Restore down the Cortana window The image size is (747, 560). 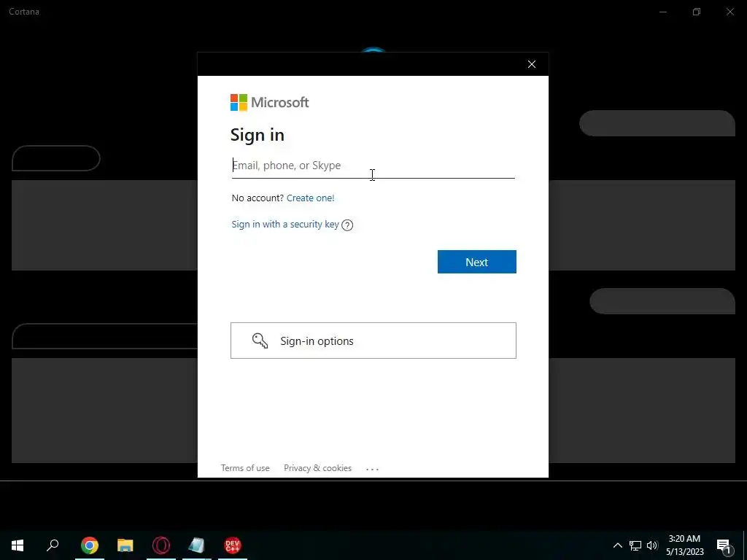(697, 12)
